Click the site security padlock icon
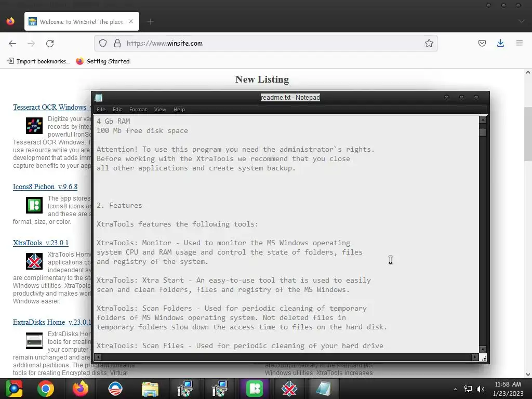The width and height of the screenshot is (532, 399). 117,44
